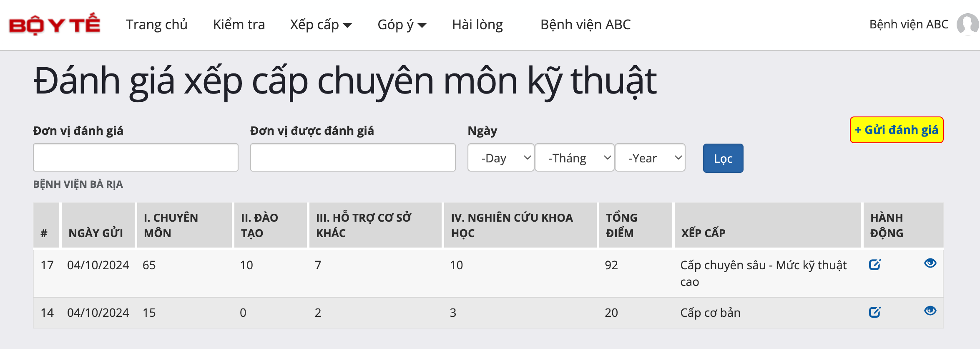Click Bệnh viện ABC navigation link
The width and height of the screenshot is (980, 349).
pyautogui.click(x=585, y=25)
